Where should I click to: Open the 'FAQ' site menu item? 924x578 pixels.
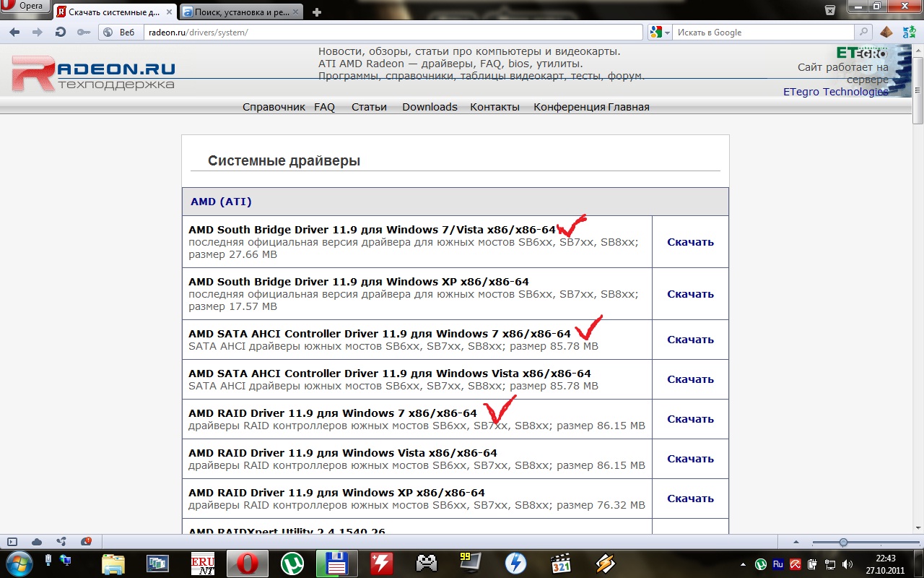(x=324, y=107)
